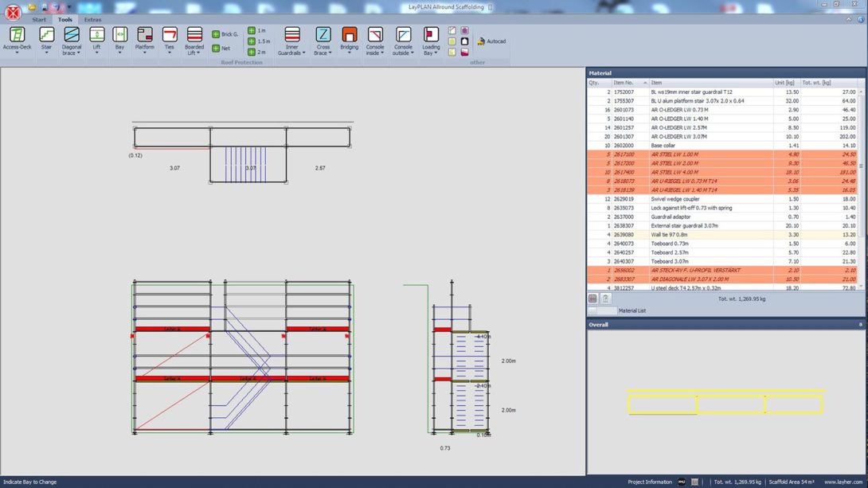Select the Platform tool icon
868x488 pixels.
144,35
